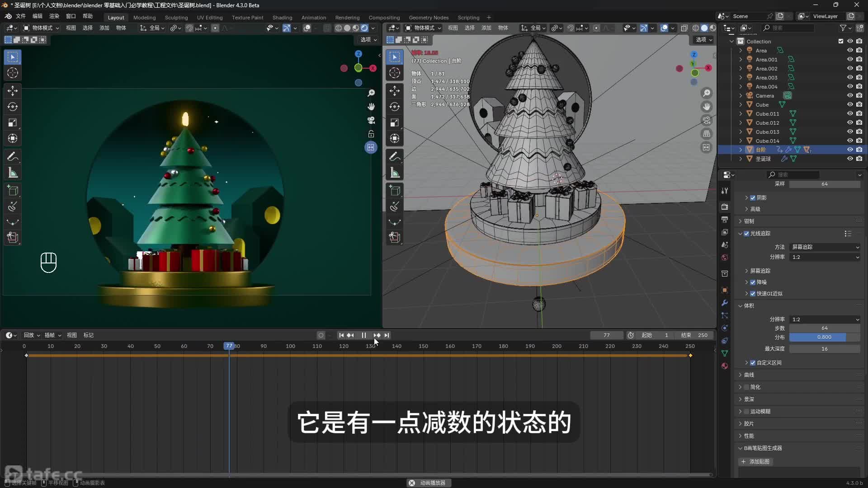Toggle camera view icon in left viewport
The width and height of the screenshot is (868, 488).
point(371,120)
